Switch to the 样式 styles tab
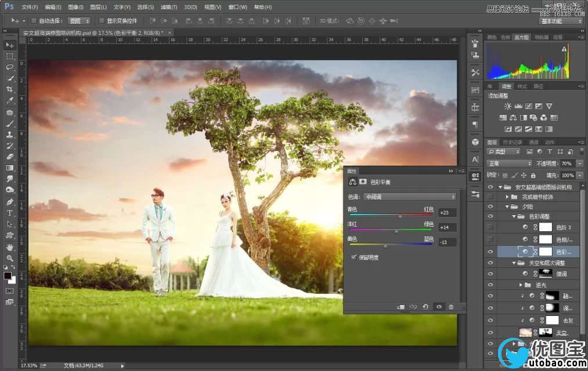The image size is (588, 371). 522,86
